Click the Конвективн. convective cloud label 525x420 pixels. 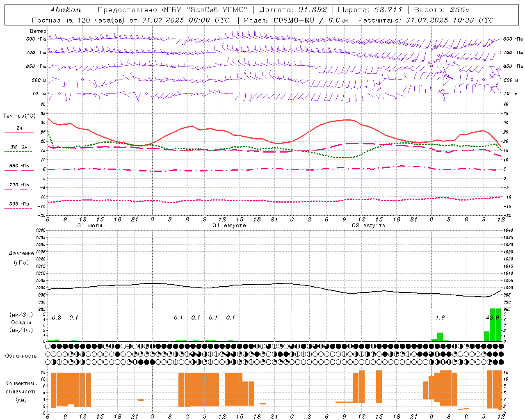[21, 383]
